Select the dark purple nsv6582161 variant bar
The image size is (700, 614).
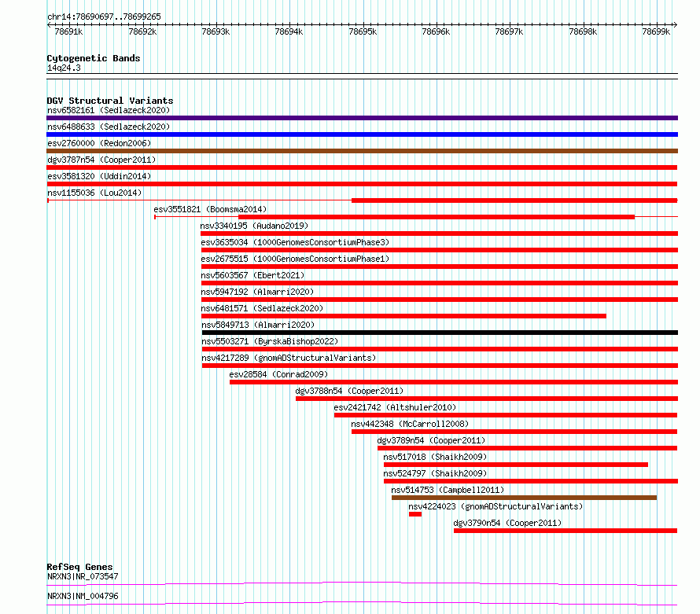click(x=362, y=118)
